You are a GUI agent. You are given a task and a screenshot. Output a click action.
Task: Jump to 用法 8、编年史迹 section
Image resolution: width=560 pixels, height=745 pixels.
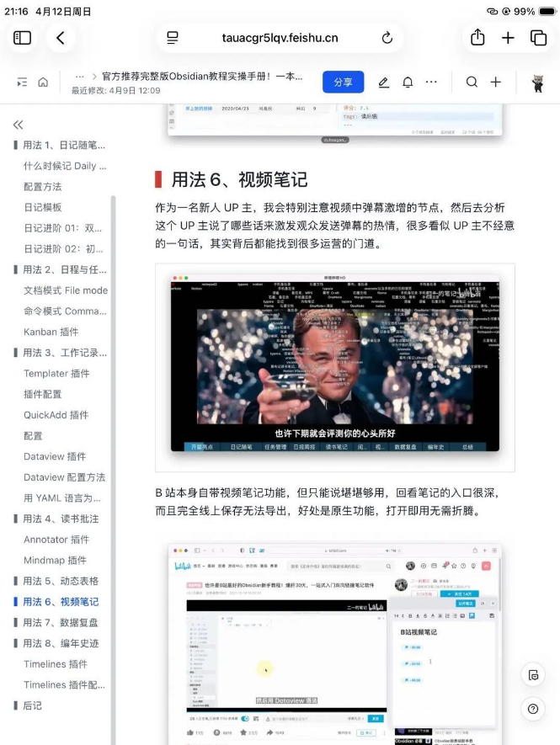(61, 643)
